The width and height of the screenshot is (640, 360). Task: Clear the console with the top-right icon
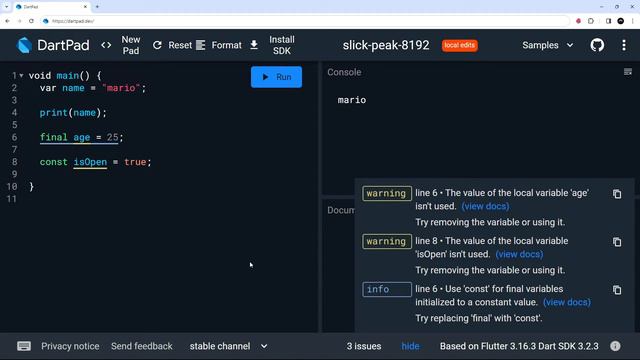[x=628, y=72]
